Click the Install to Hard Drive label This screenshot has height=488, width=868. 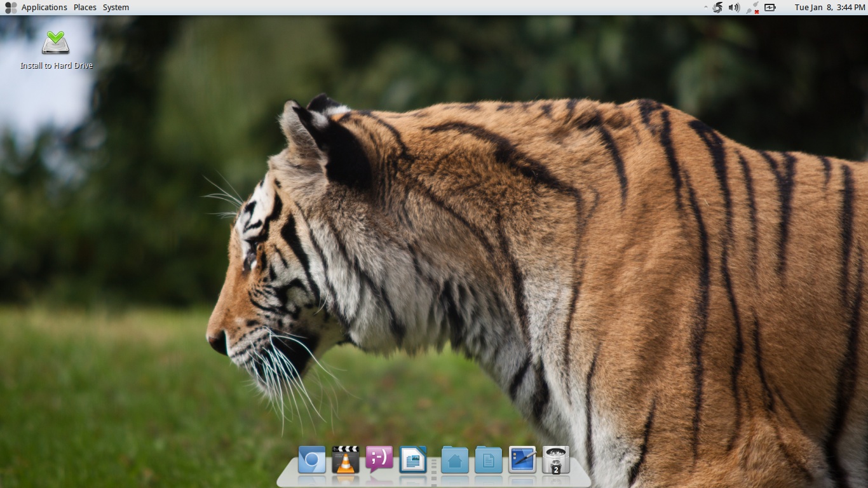pyautogui.click(x=57, y=65)
